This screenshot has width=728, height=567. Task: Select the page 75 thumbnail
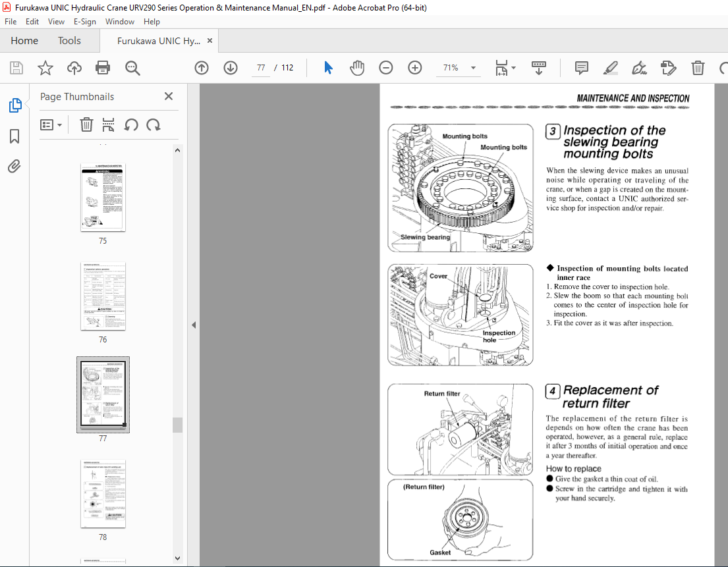pos(103,197)
